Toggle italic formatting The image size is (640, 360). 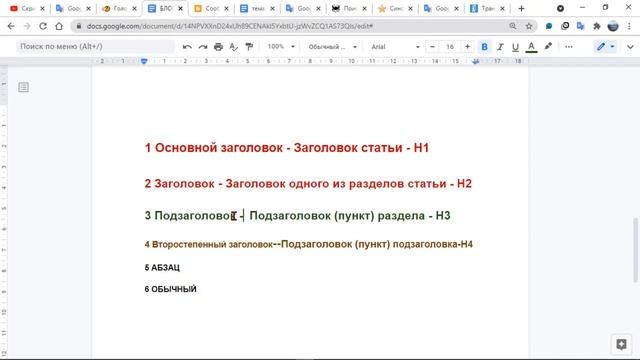pyautogui.click(x=500, y=47)
